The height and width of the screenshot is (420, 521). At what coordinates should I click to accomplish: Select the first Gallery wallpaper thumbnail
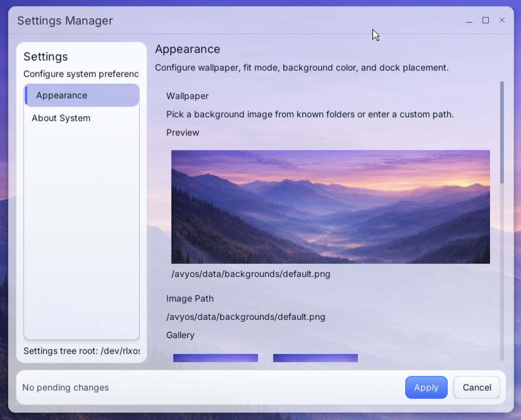click(215, 358)
